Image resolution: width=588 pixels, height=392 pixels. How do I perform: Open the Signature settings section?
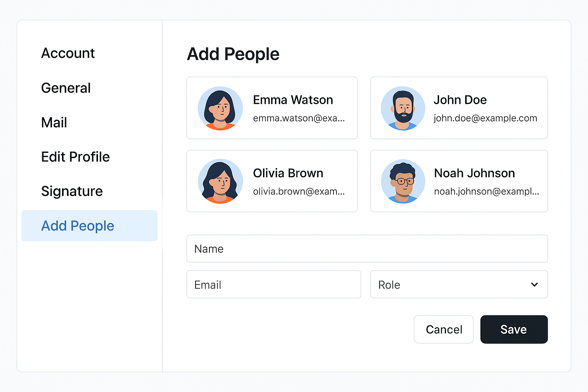(x=72, y=191)
